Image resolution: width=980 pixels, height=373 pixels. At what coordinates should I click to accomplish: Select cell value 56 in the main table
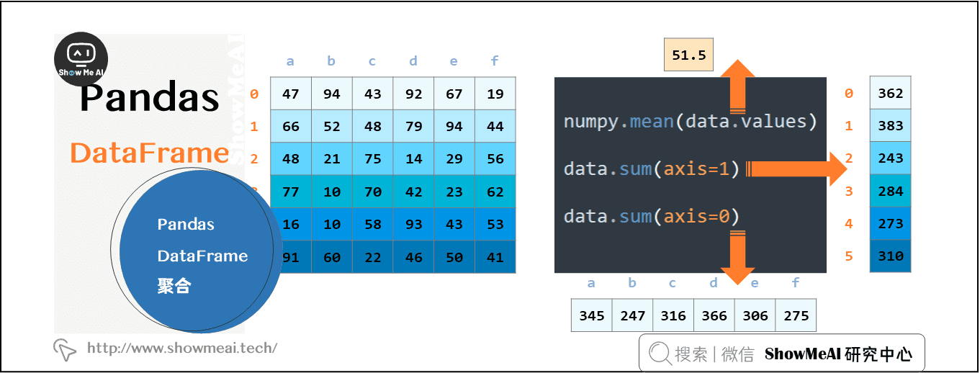pyautogui.click(x=495, y=158)
